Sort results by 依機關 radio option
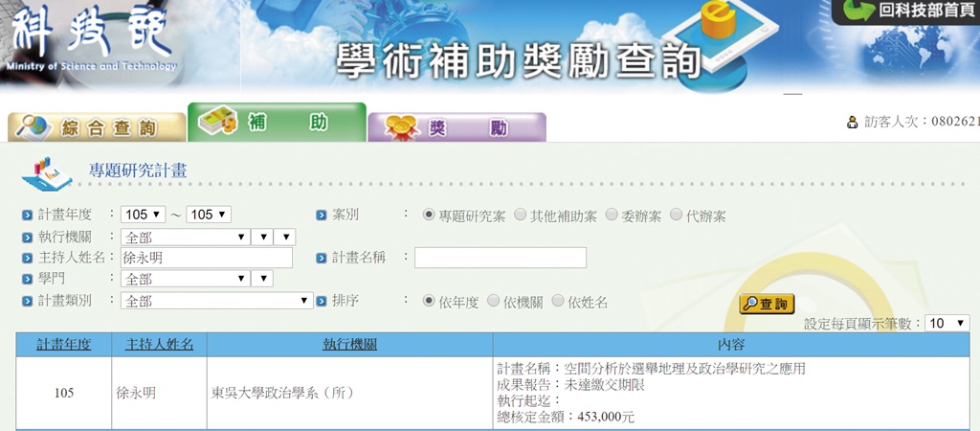 click(x=493, y=300)
